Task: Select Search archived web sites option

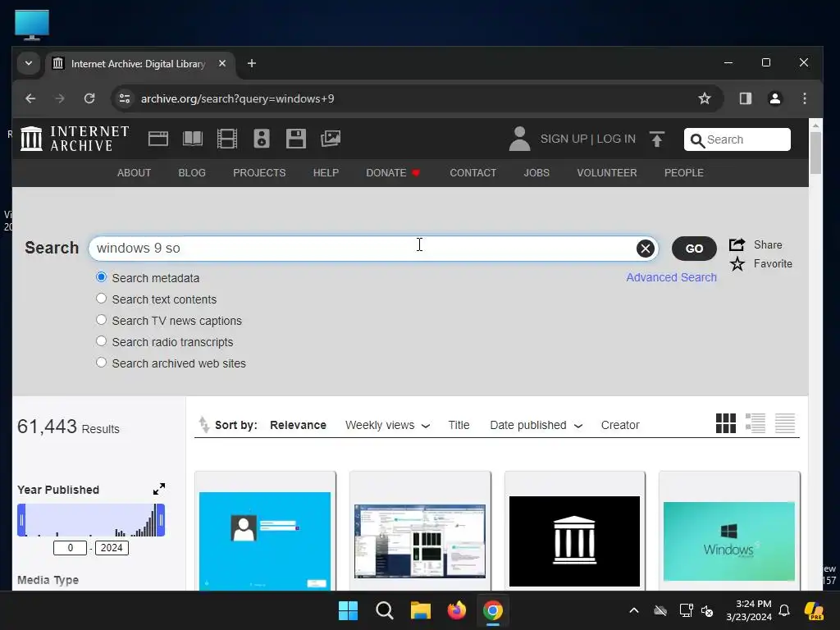Action: click(101, 363)
